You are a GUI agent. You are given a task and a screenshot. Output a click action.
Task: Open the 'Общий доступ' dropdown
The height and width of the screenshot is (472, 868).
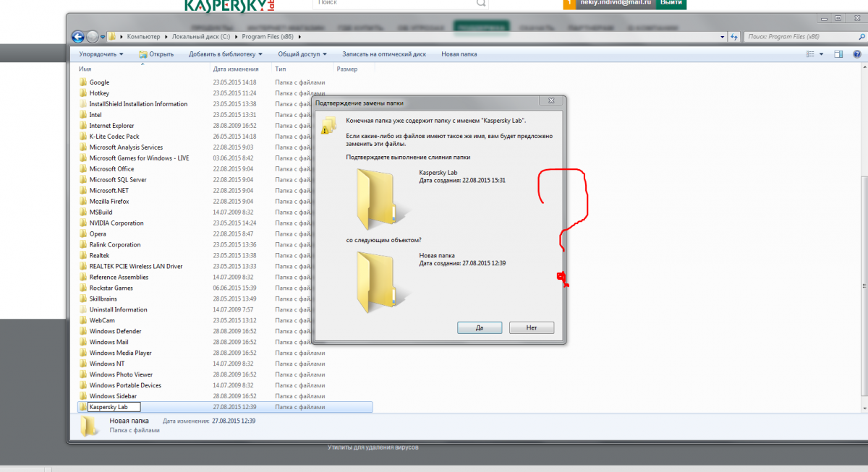302,54
